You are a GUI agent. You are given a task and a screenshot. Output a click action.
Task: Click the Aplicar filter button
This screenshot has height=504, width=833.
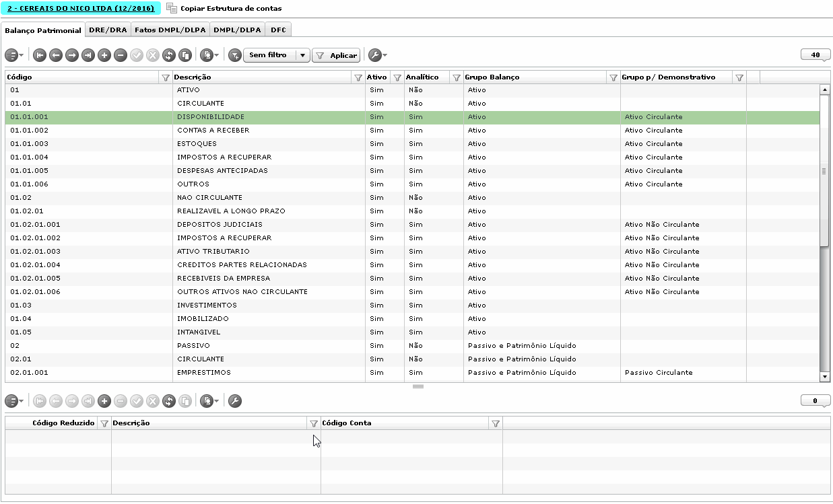coord(336,55)
